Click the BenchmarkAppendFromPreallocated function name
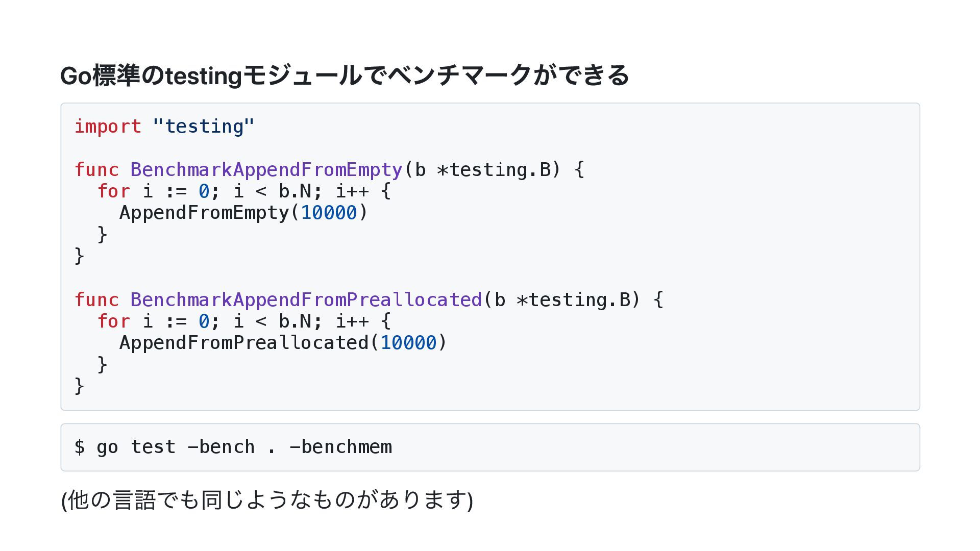 [306, 300]
